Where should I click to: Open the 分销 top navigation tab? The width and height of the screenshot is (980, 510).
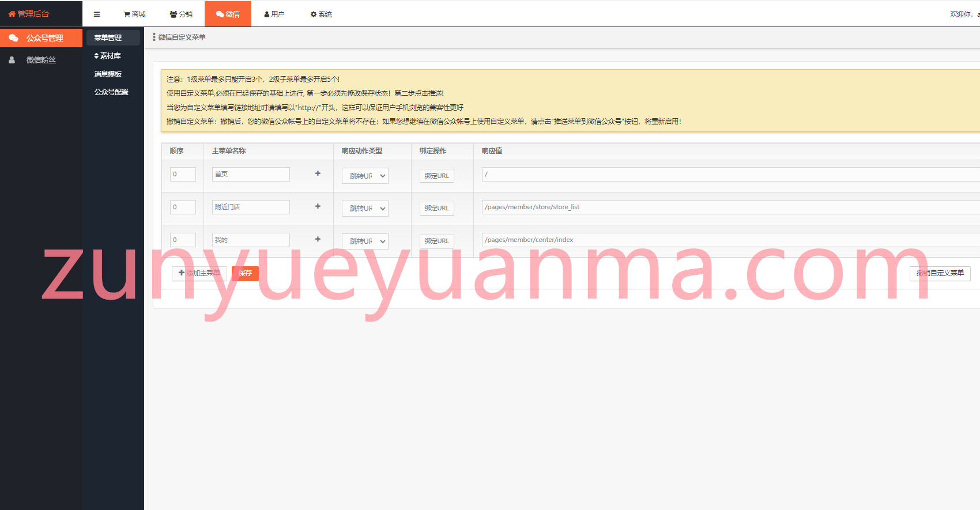(x=181, y=14)
